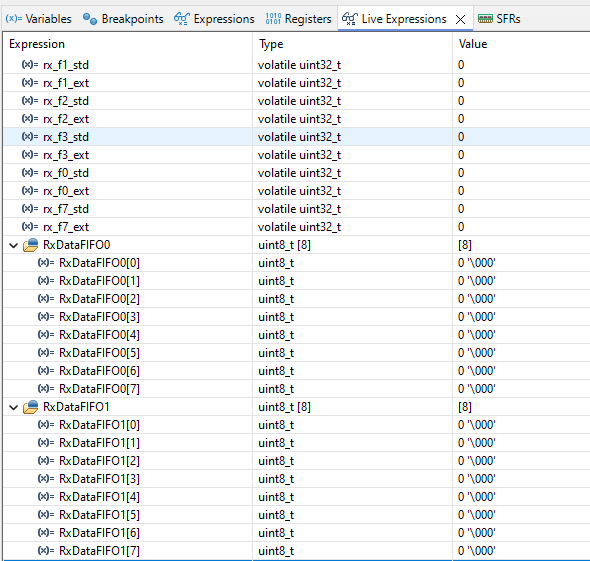The image size is (590, 561).
Task: Click the value 0 of rx_f3_std
Action: 461,137
